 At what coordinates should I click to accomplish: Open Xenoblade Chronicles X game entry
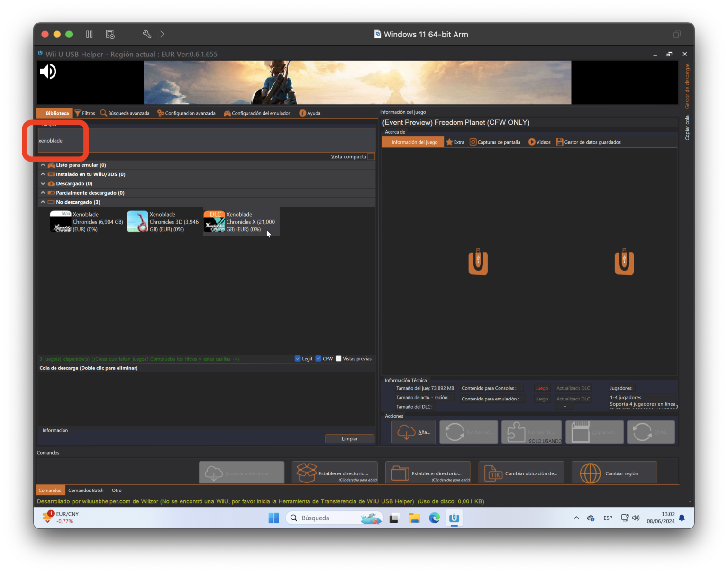(241, 222)
